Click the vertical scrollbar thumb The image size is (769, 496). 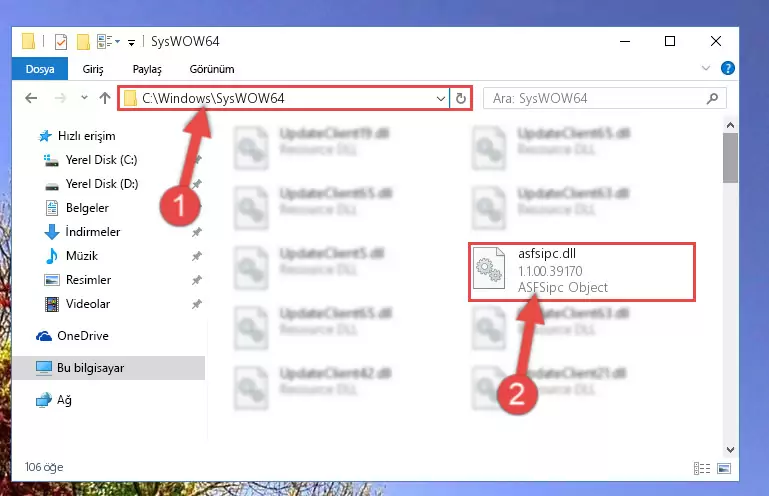[x=730, y=158]
